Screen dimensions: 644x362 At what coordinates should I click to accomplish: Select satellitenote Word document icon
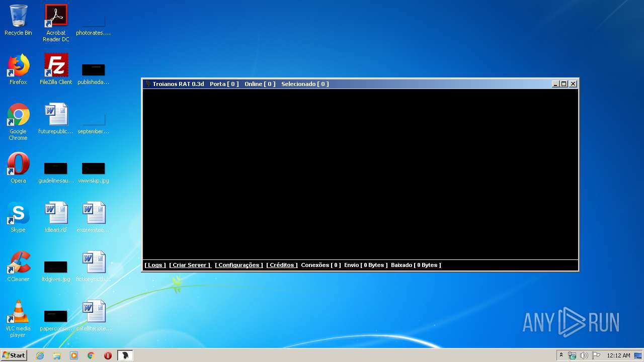93,316
